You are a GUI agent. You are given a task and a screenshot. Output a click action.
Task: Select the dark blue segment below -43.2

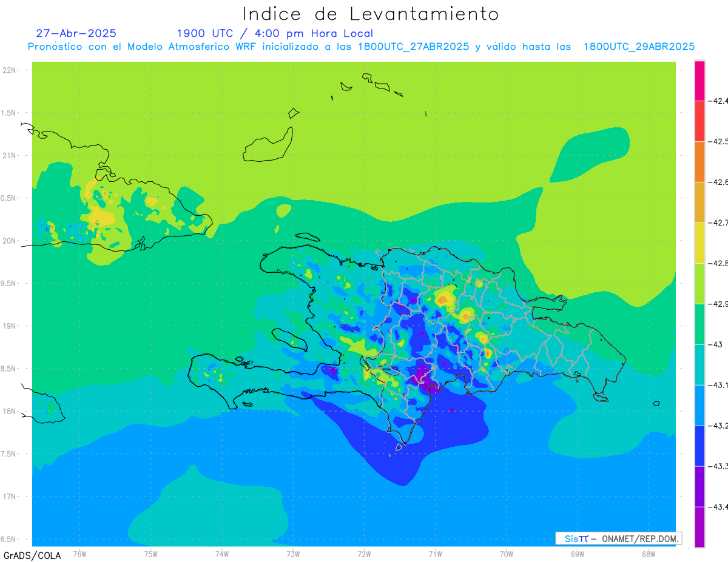(x=699, y=446)
